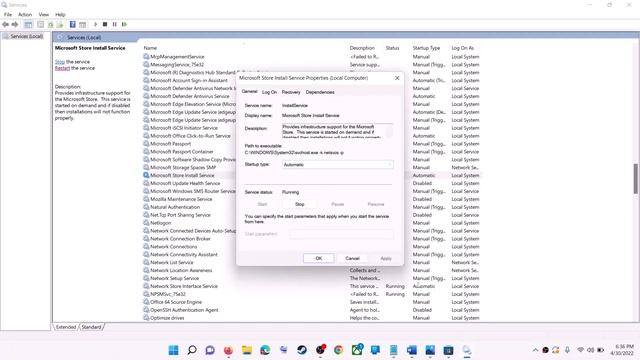Click the Export List toolbar icon
Viewport: 640px width, 360px height.
[x=60, y=24]
